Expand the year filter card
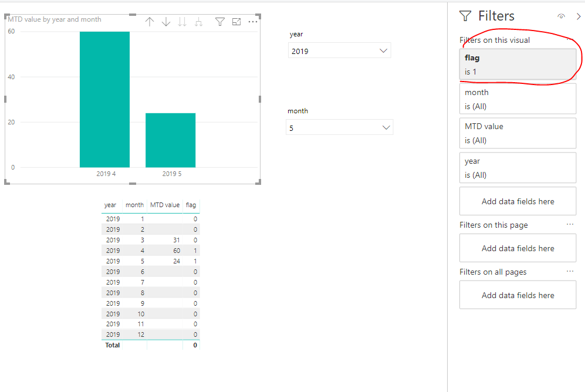Screen dimensions: 585x392 [x=518, y=168]
